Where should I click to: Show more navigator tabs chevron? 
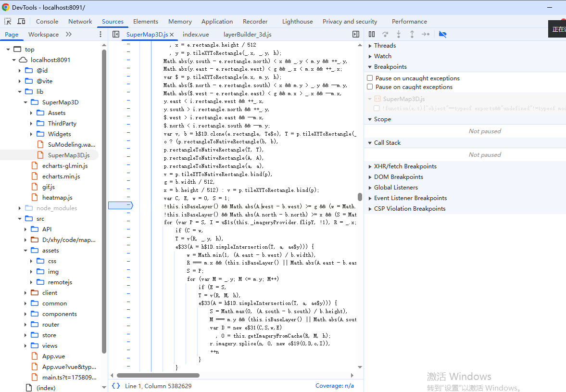[69, 34]
